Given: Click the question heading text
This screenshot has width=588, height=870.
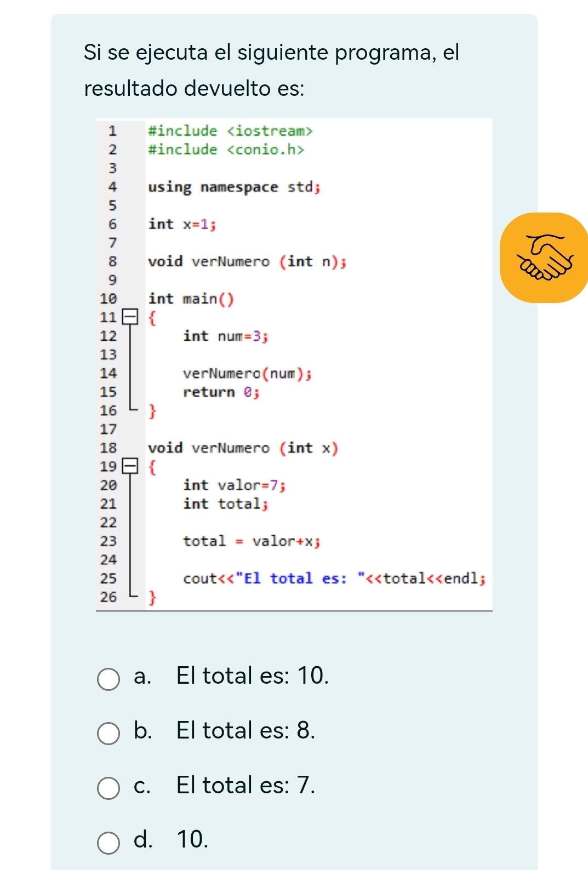Looking at the screenshot, I should coord(272,70).
